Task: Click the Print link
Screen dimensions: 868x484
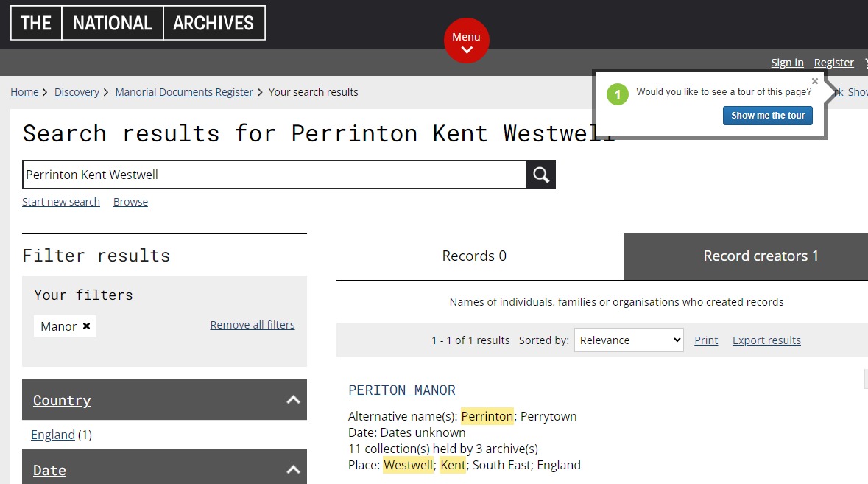Action: 706,340
